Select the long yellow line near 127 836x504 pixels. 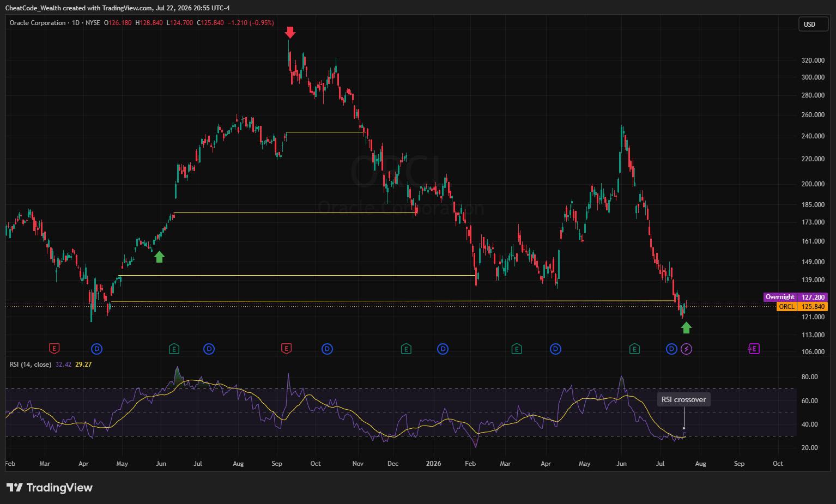tap(393, 301)
